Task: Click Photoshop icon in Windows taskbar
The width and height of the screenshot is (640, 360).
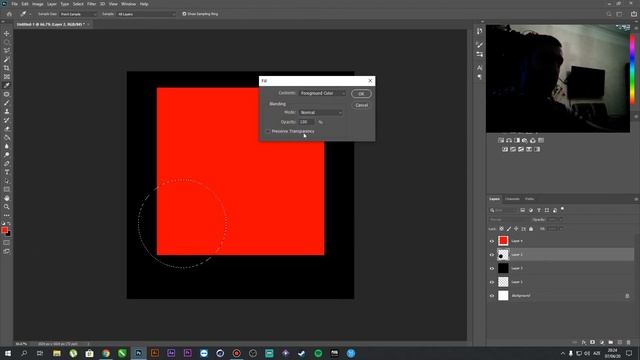Action: (x=138, y=353)
